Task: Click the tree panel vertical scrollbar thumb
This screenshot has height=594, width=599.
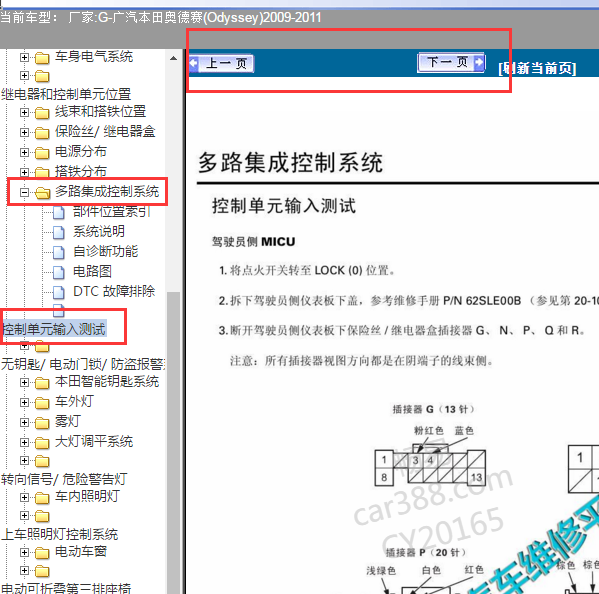Action: (x=173, y=442)
